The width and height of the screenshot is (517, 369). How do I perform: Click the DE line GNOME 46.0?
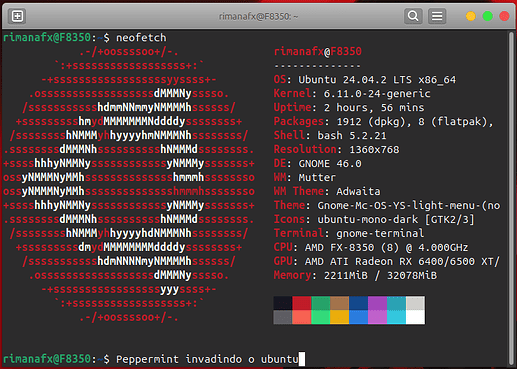click(x=317, y=164)
